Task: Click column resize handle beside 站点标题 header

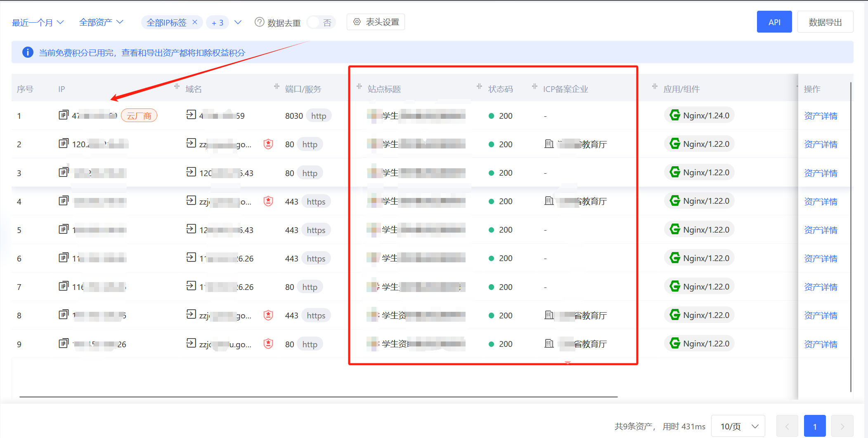Action: tap(359, 86)
